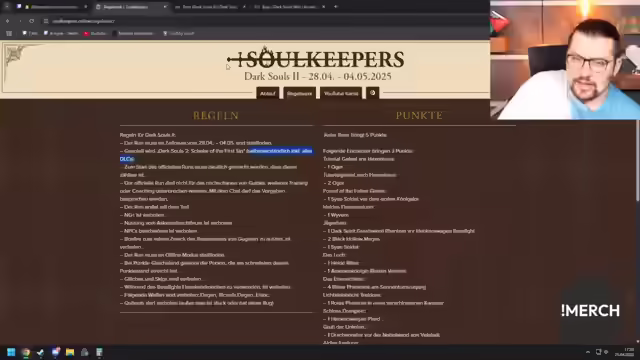
Task: Click the '2 Oger' points entry
Action: tap(334, 183)
